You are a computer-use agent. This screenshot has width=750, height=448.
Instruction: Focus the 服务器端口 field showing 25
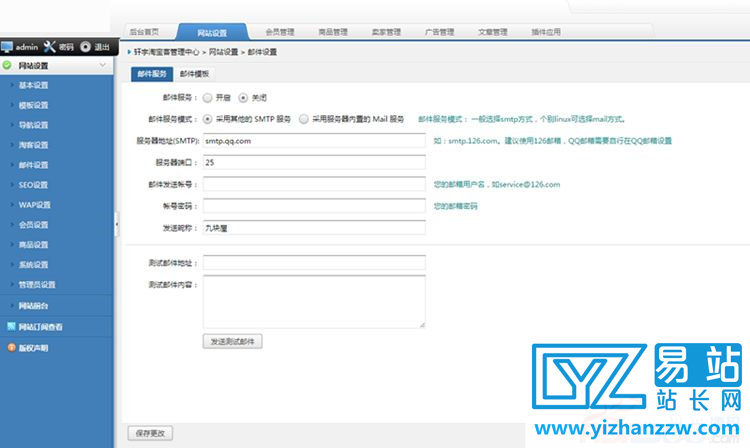pos(314,163)
